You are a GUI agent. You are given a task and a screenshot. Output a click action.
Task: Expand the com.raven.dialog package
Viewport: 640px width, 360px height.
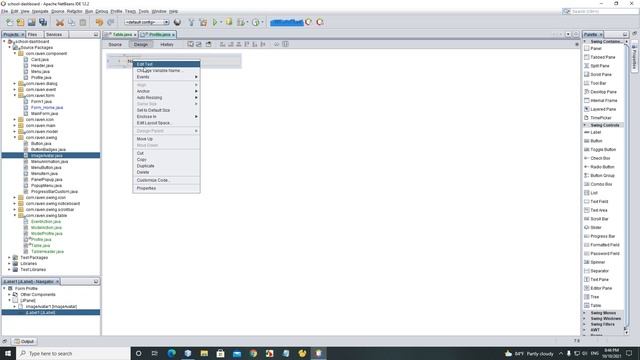point(15,84)
